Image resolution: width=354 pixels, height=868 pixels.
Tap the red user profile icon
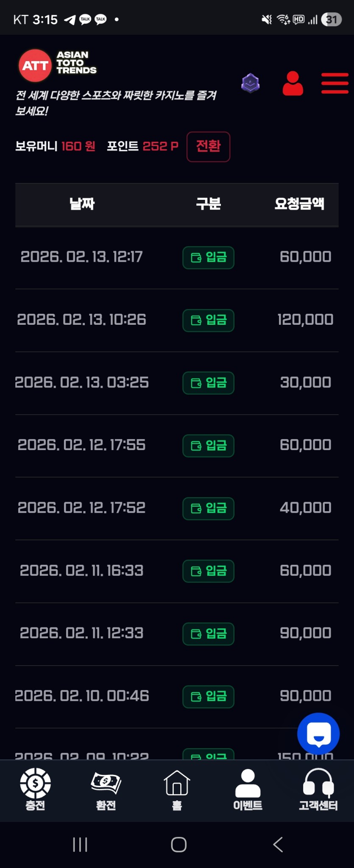pos(293,83)
